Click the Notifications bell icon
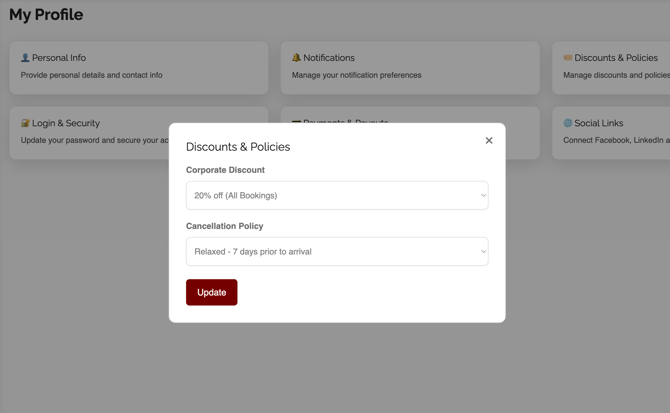Viewport: 670px width, 413px height. 296,58
